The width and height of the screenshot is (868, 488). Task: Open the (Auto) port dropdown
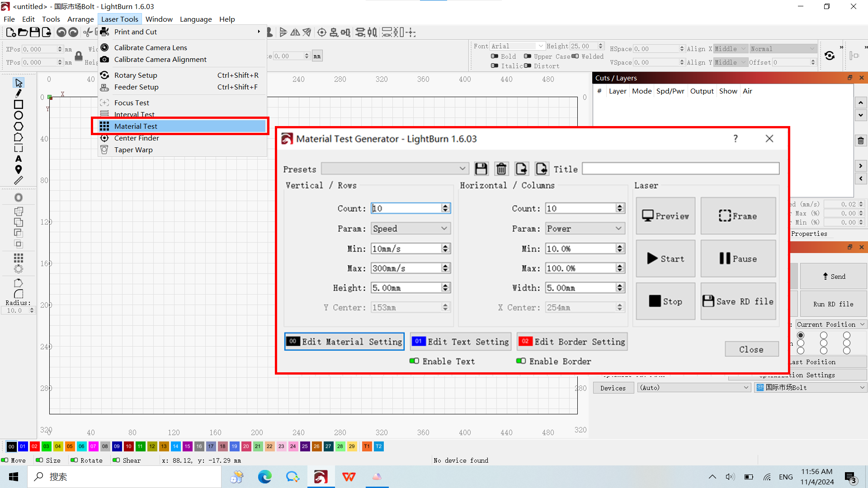coord(694,388)
